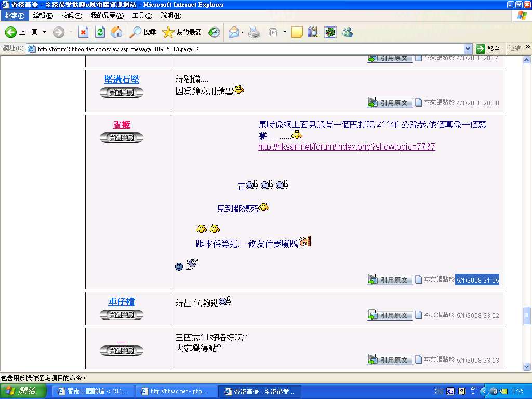Viewport: 532px width, 399px height.
Task: Expand the Back button history dropdown
Action: (44, 32)
